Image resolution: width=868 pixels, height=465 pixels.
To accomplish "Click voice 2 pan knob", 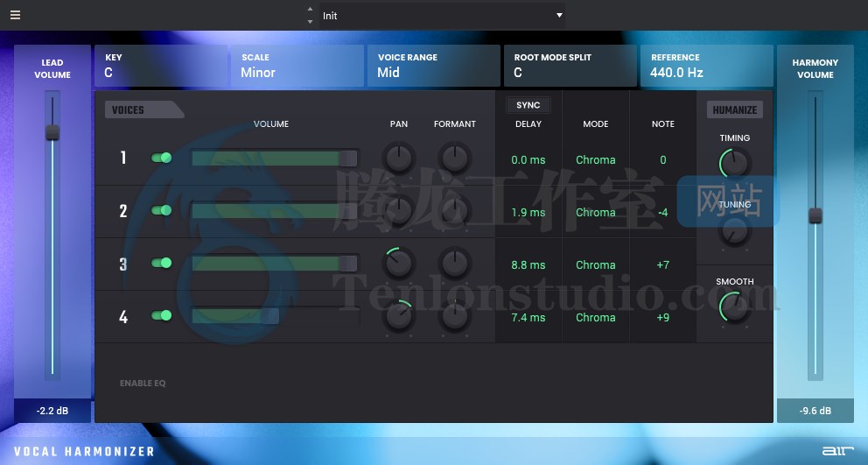I will [x=399, y=211].
